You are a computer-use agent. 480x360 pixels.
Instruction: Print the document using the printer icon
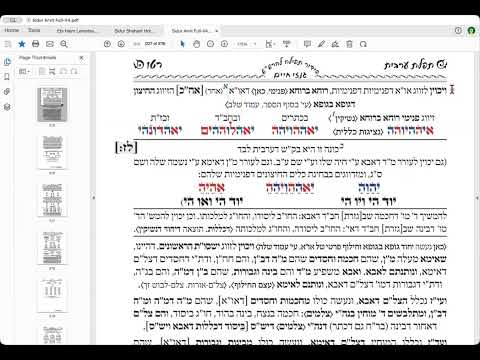point(36,44)
